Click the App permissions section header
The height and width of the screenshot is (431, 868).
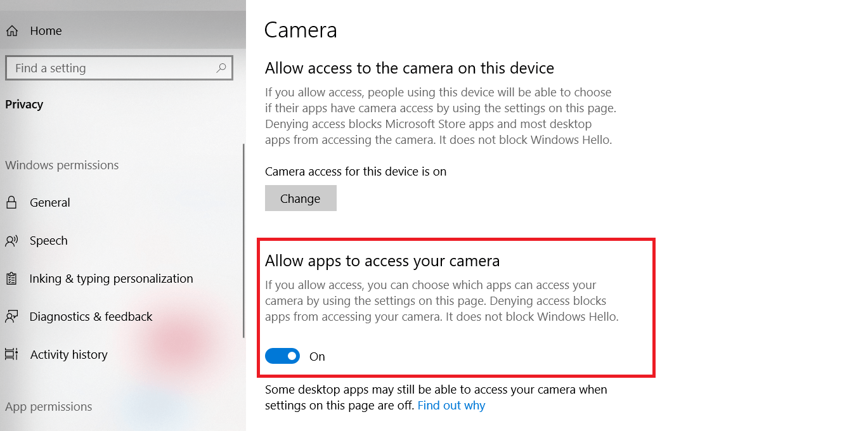click(x=49, y=407)
